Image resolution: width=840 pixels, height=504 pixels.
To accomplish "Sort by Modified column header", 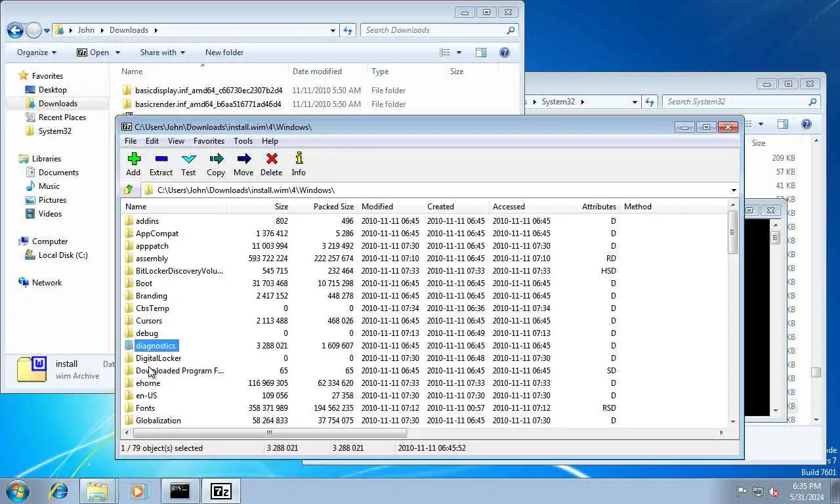I will click(x=390, y=207).
